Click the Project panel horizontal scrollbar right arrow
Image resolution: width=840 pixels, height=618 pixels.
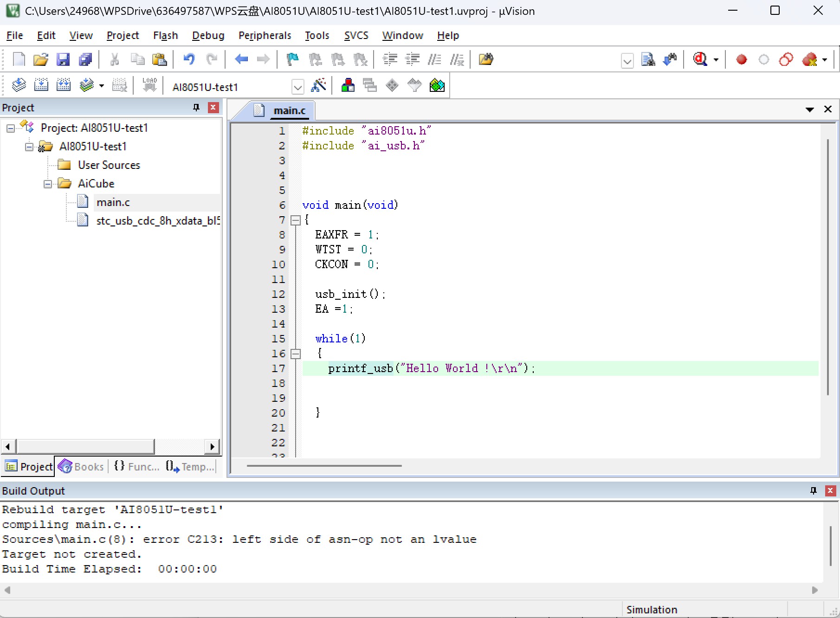coord(212,447)
